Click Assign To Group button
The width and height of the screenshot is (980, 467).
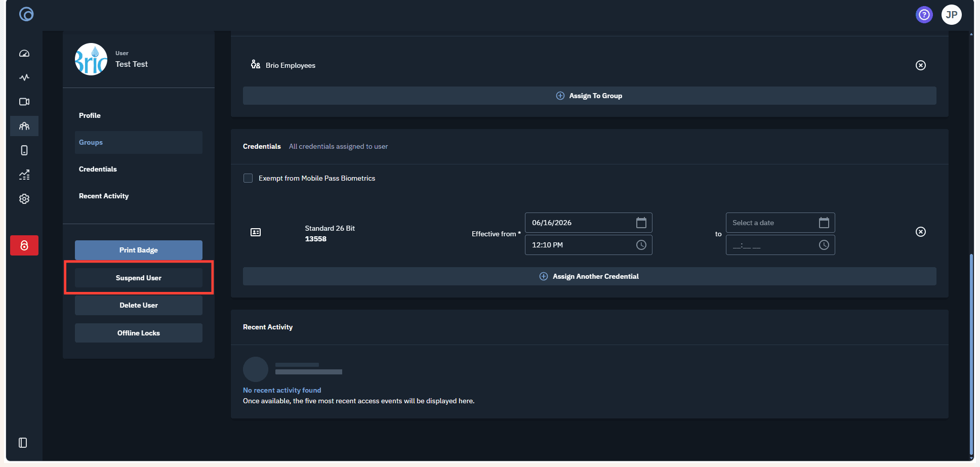point(590,96)
